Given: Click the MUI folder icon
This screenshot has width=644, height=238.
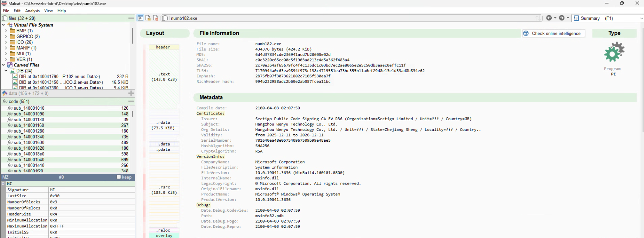Looking at the screenshot, I should (13, 53).
